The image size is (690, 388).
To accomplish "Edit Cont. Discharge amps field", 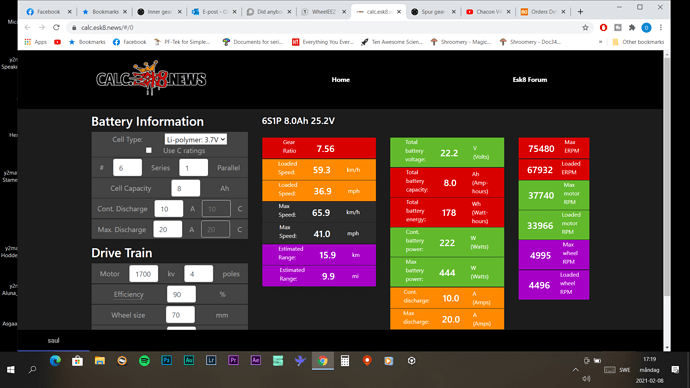I will pyautogui.click(x=169, y=209).
